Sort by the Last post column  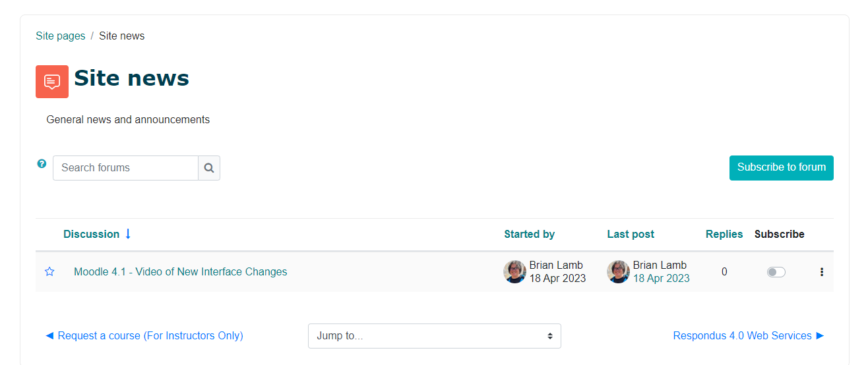coord(631,234)
